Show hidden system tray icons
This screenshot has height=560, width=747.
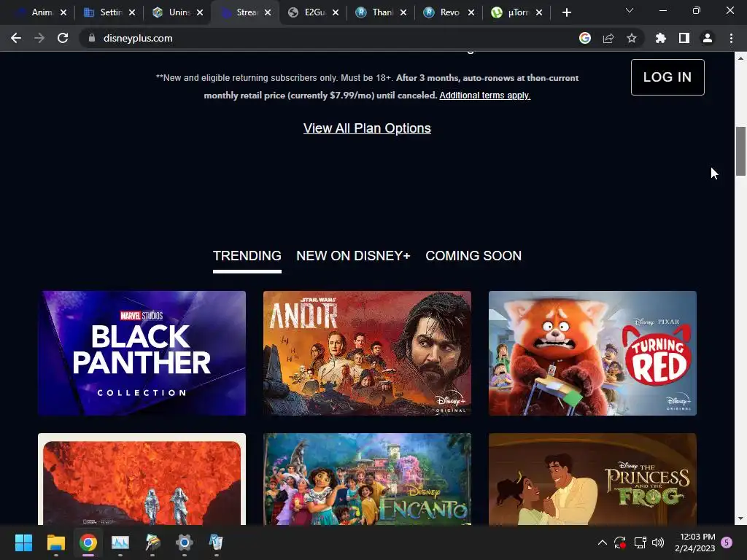[x=602, y=542]
